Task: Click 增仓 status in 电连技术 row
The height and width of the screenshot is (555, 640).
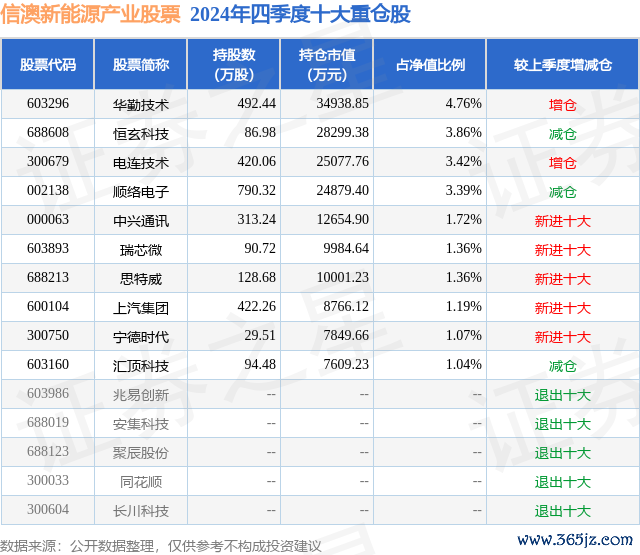Action: [563, 163]
